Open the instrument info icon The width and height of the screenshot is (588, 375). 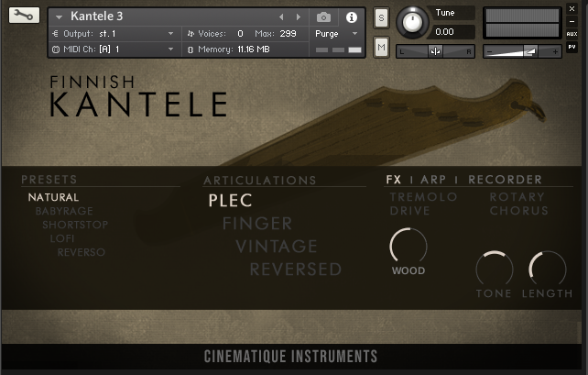tap(352, 17)
